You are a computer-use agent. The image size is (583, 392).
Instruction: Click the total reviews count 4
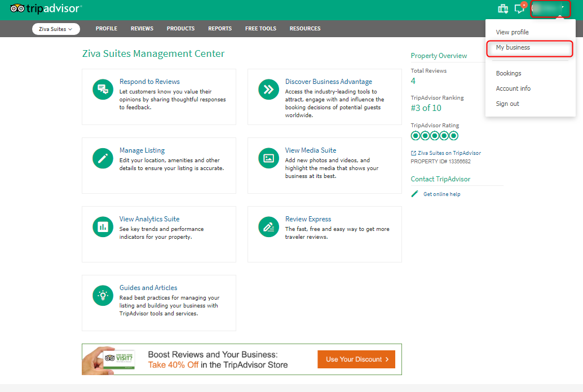pos(413,81)
